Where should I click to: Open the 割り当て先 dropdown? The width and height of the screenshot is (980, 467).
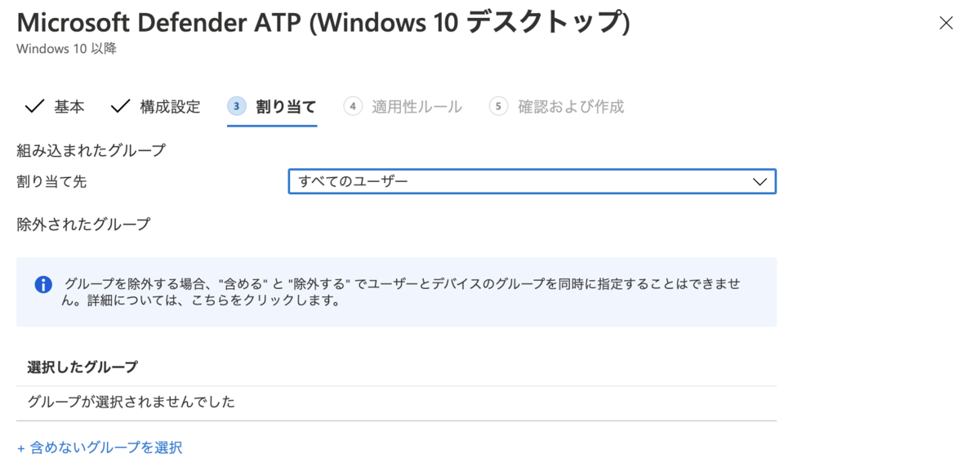click(x=532, y=181)
